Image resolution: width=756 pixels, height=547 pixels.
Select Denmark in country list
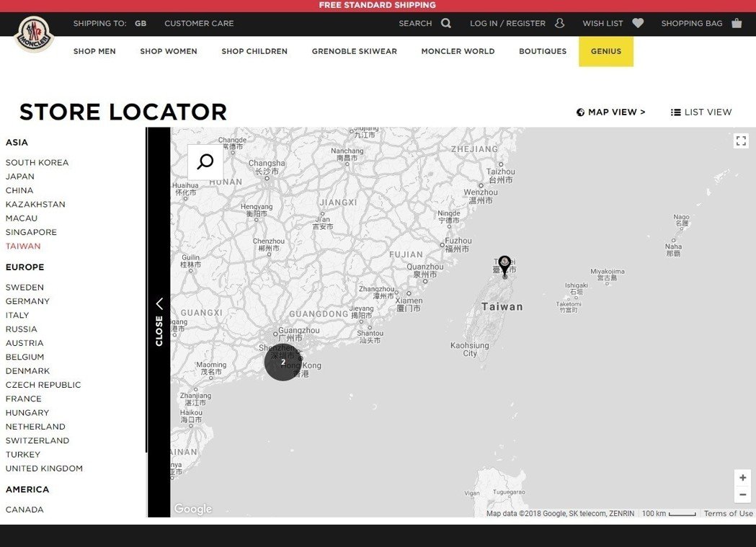tap(27, 371)
